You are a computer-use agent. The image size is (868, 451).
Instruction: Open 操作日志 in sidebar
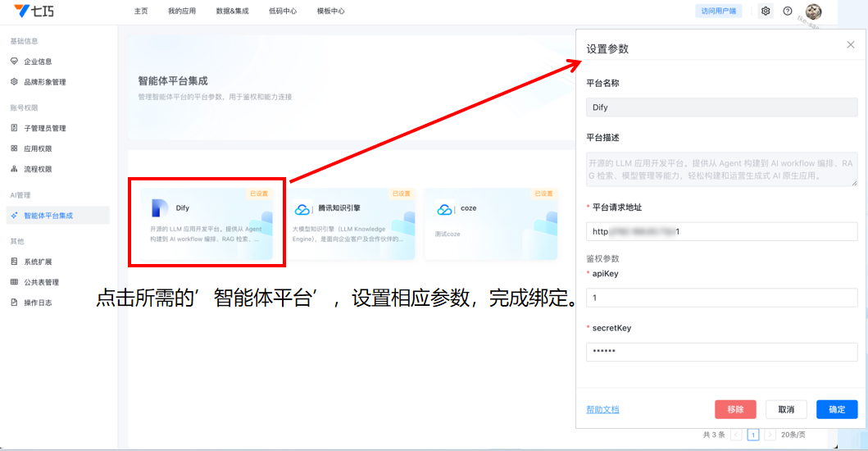pos(38,303)
